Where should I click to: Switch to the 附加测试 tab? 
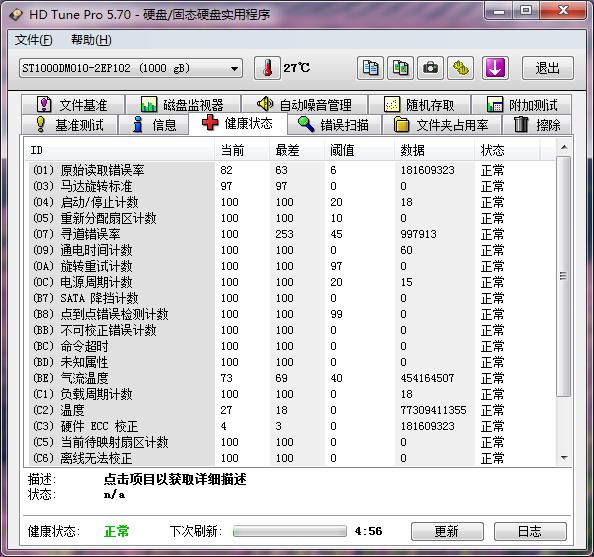(521, 105)
